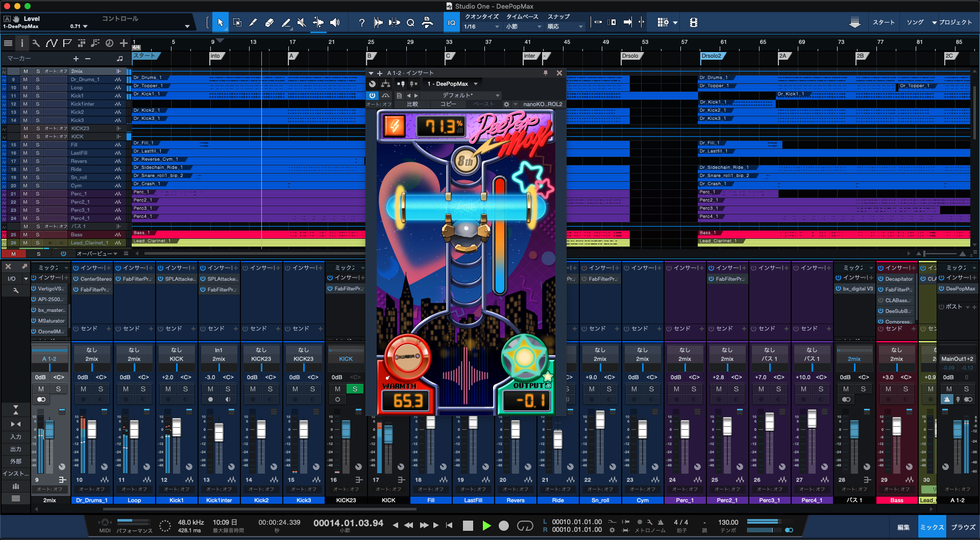980x540 pixels.
Task: Click the video player film icon
Action: coord(693,22)
